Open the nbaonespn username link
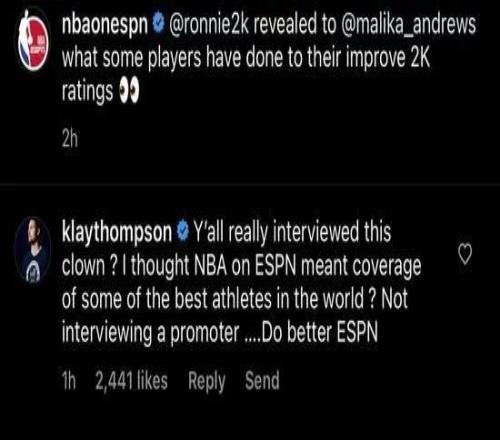Screen dimensions: 500x440 click(105, 25)
